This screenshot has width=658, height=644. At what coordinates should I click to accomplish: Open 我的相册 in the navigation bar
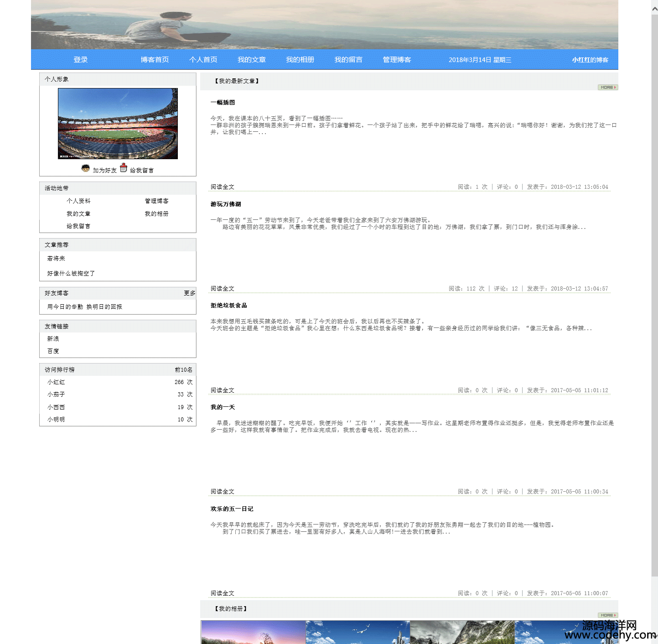tap(300, 60)
